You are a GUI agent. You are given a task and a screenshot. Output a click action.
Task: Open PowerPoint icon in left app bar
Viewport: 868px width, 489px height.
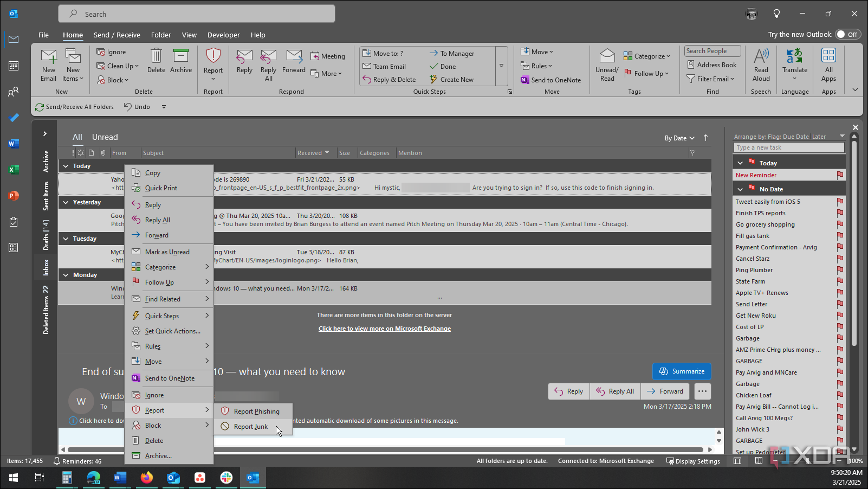point(14,196)
